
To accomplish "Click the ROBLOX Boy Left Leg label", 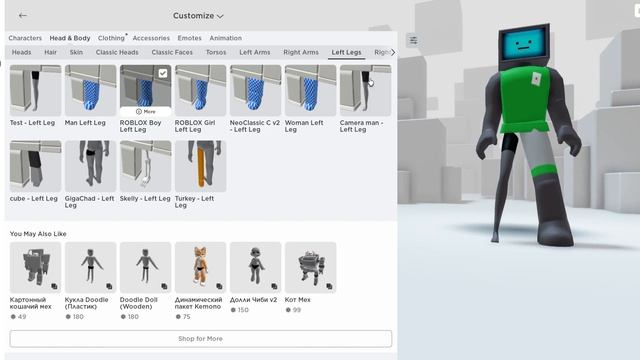I will coord(140,126).
